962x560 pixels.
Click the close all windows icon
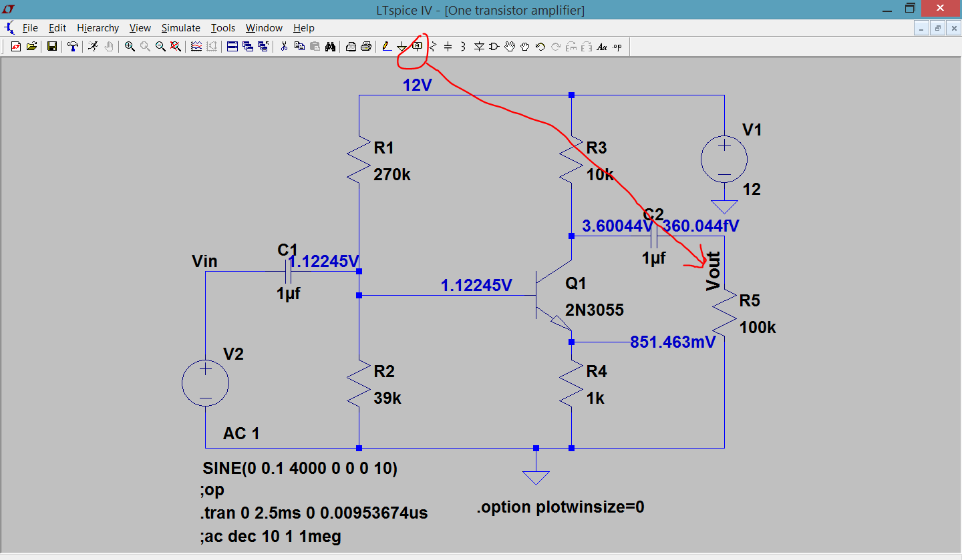(x=263, y=47)
